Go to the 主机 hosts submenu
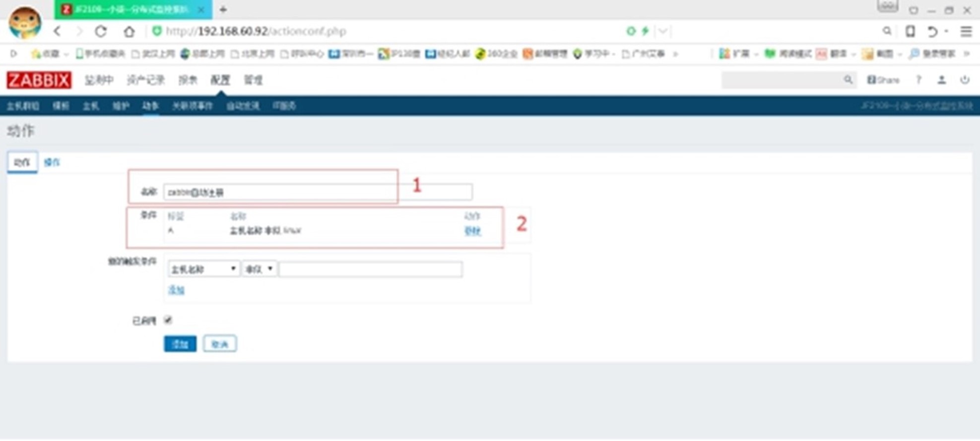The image size is (980, 441). pos(91,106)
